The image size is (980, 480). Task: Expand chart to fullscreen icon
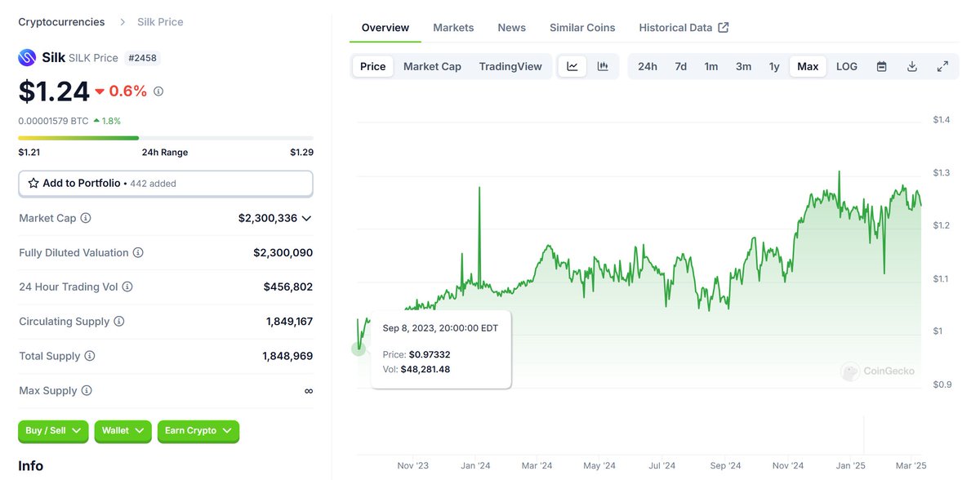click(942, 66)
